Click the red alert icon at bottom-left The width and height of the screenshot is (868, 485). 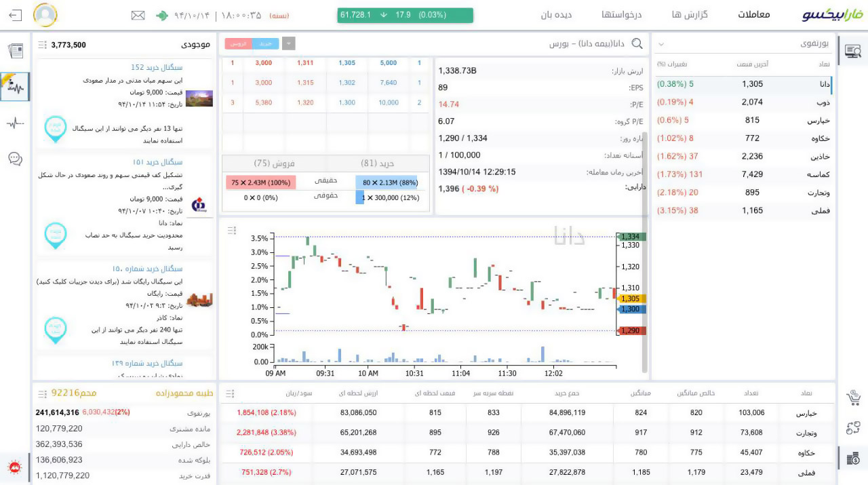coord(14,467)
